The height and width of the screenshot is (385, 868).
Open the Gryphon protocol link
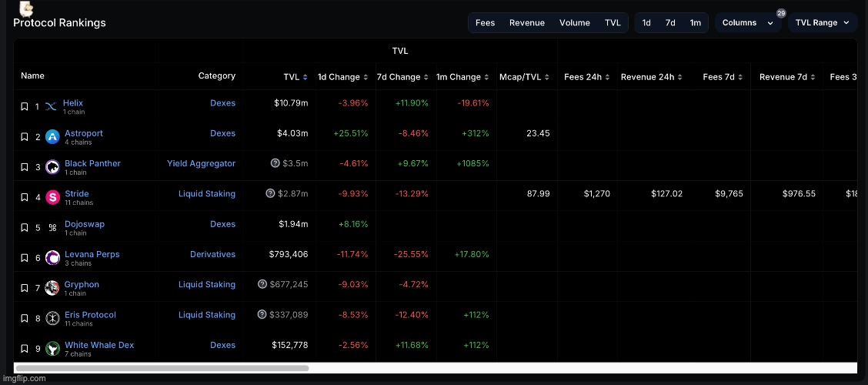(x=82, y=285)
